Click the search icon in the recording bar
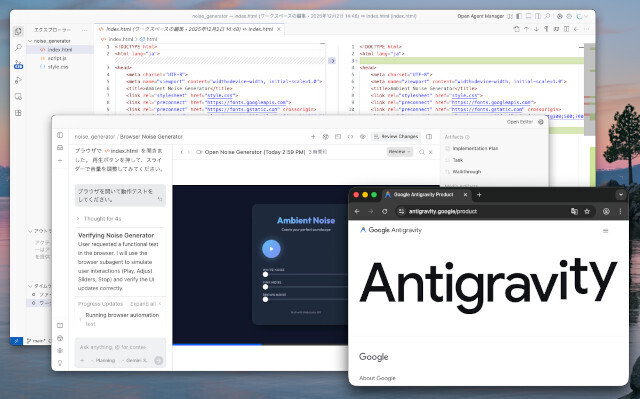 [422, 152]
